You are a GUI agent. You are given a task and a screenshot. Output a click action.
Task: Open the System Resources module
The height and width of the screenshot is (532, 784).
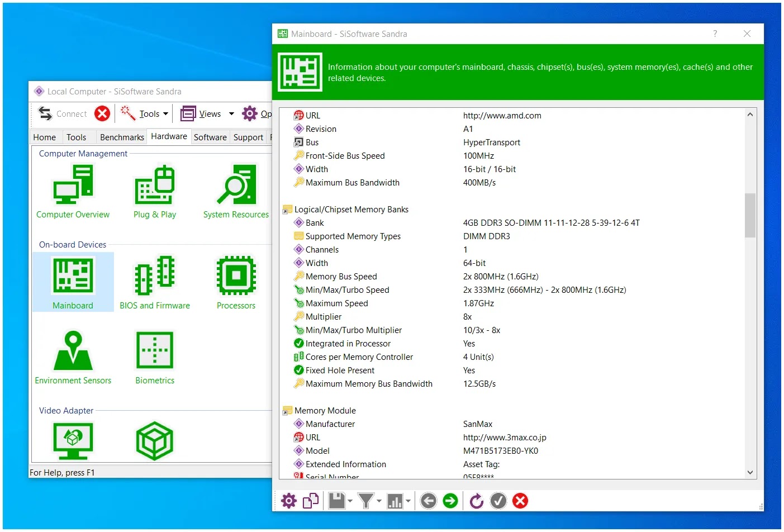pyautogui.click(x=236, y=191)
